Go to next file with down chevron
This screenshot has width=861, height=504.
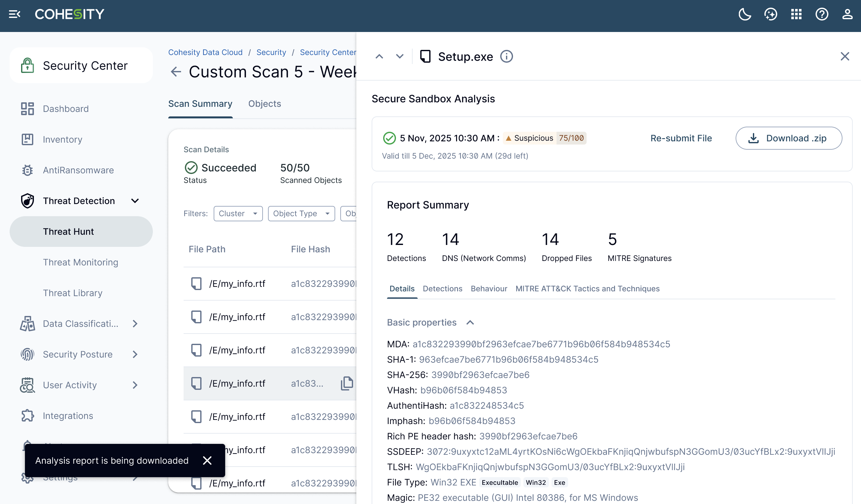[x=400, y=56]
